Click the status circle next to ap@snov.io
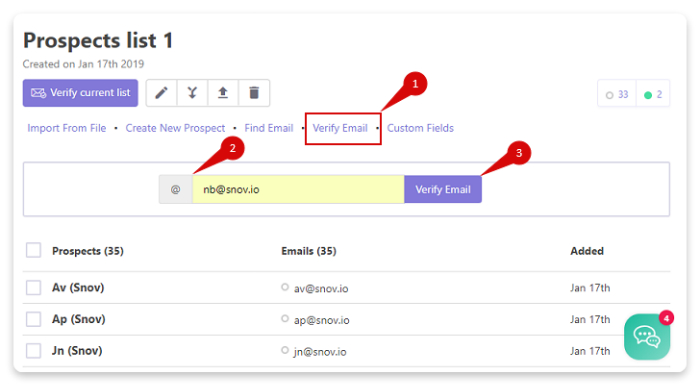The width and height of the screenshot is (700, 385). [x=285, y=318]
